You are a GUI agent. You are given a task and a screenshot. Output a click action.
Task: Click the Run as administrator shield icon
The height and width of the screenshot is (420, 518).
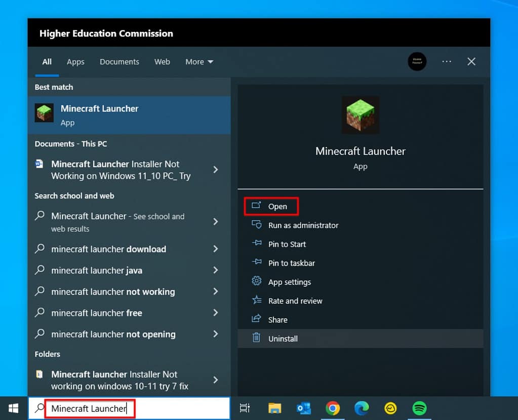pyautogui.click(x=257, y=225)
